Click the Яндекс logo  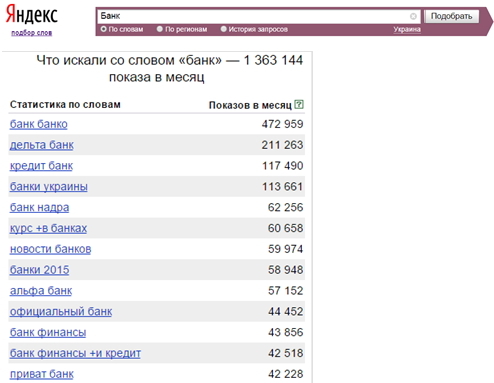pos(32,15)
